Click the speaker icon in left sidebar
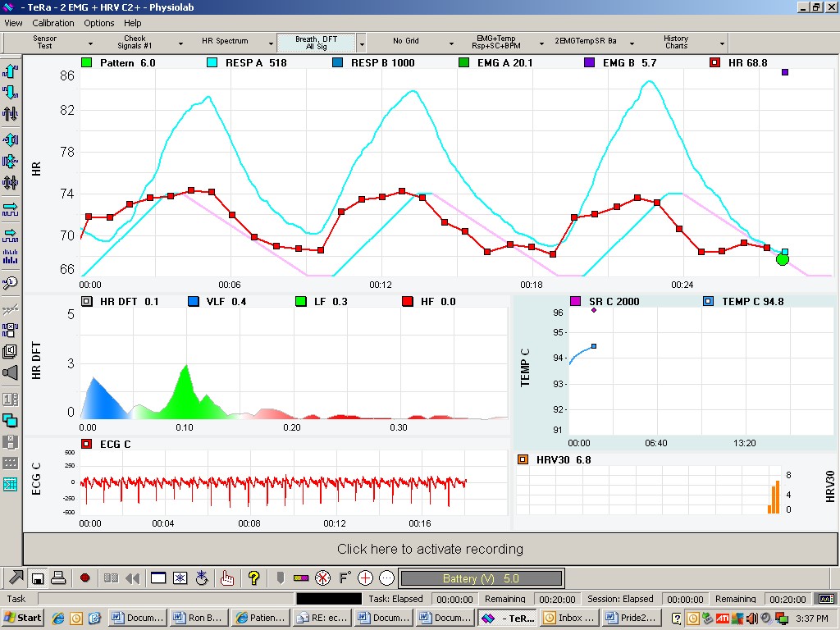This screenshot has height=630, width=840. tap(10, 373)
